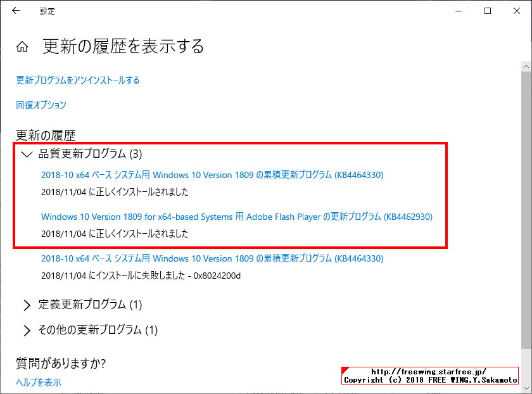The image size is (532, 394).
Task: Maximize the Settings window
Action: [x=489, y=11]
